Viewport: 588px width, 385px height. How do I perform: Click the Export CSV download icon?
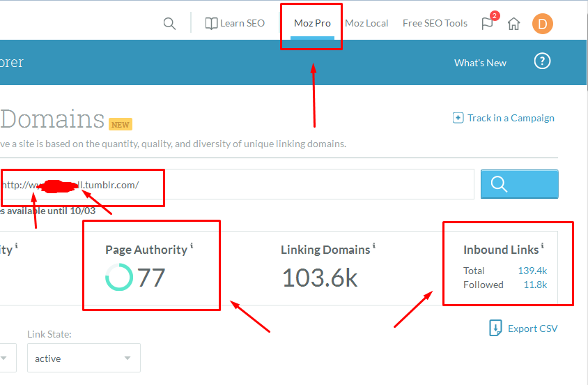pos(495,328)
